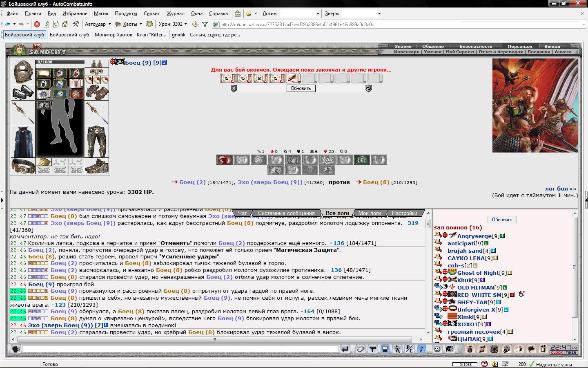588x368 pixels.
Task: Toggle the left shield battle icon
Action: [234, 88]
